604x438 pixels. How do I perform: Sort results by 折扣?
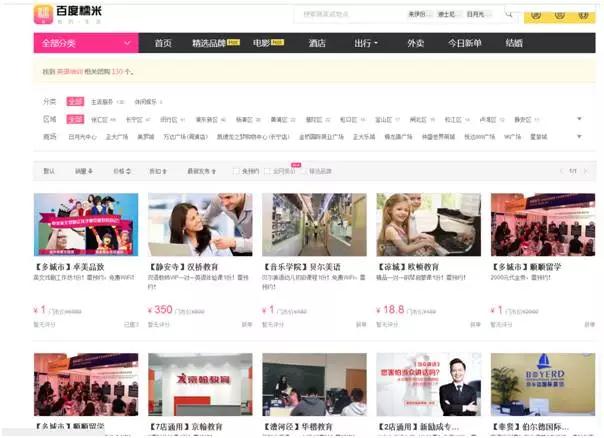[158, 171]
